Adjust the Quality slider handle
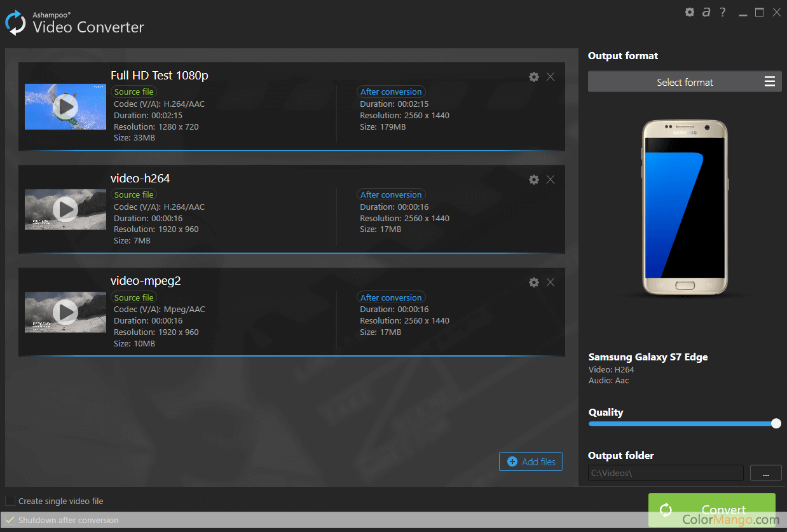The width and height of the screenshot is (787, 532). coord(776,424)
